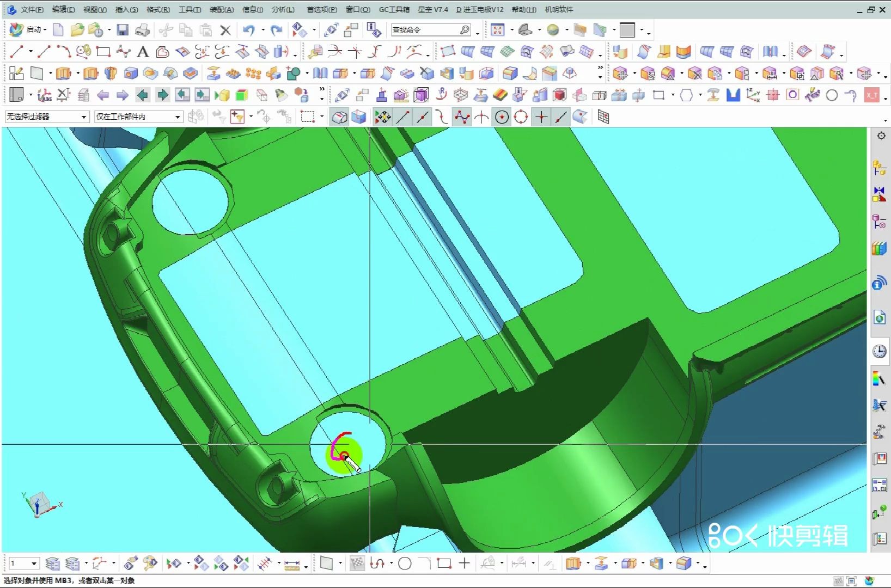891x588 pixels.
Task: Click the gray color swatch in top toolbar
Action: point(627,30)
